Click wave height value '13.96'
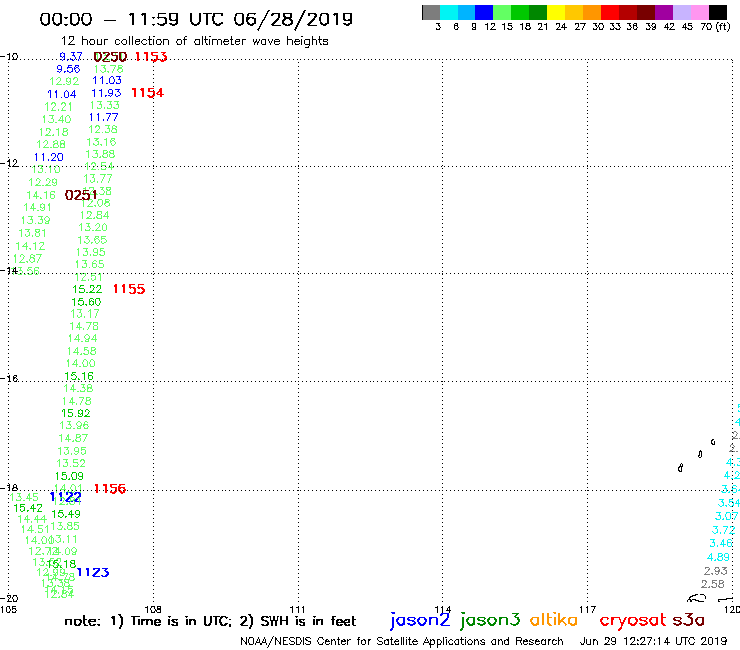The width and height of the screenshot is (740, 650). click(x=74, y=425)
